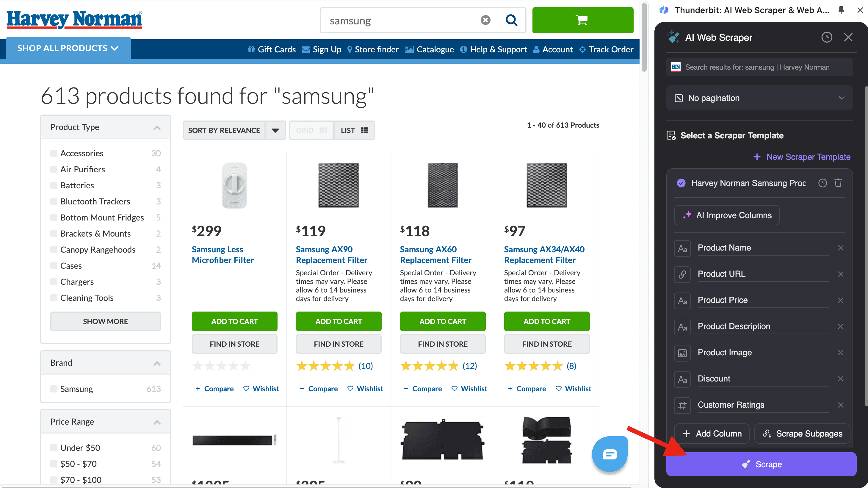
Task: Click the search magnifier icon
Action: tap(511, 20)
